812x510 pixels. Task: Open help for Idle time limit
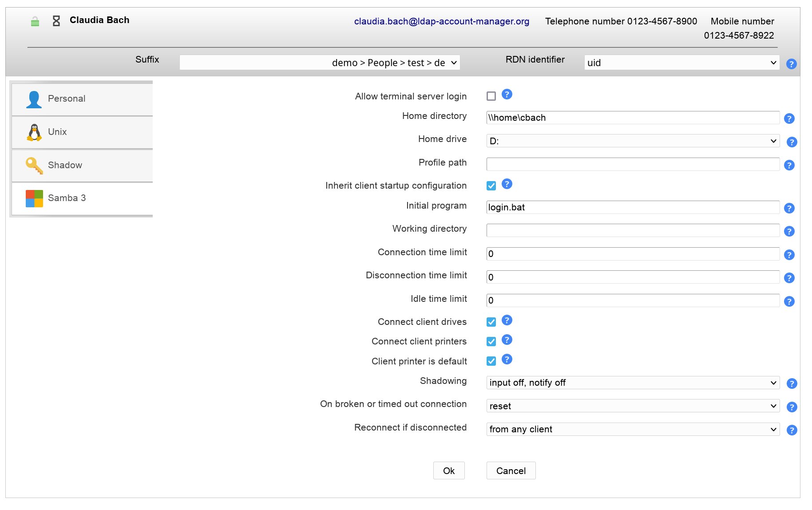pyautogui.click(x=789, y=301)
